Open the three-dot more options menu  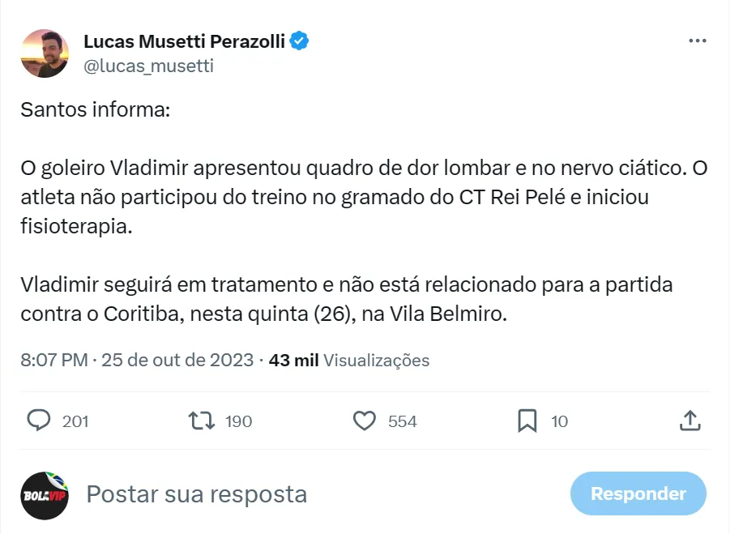697,41
